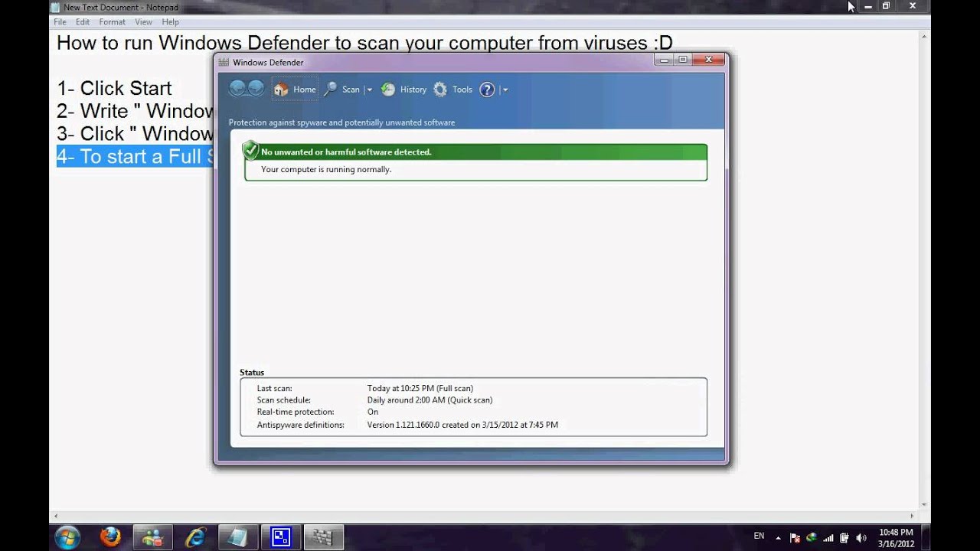Click the 'Last scan:' label
980x551 pixels.
click(x=274, y=388)
